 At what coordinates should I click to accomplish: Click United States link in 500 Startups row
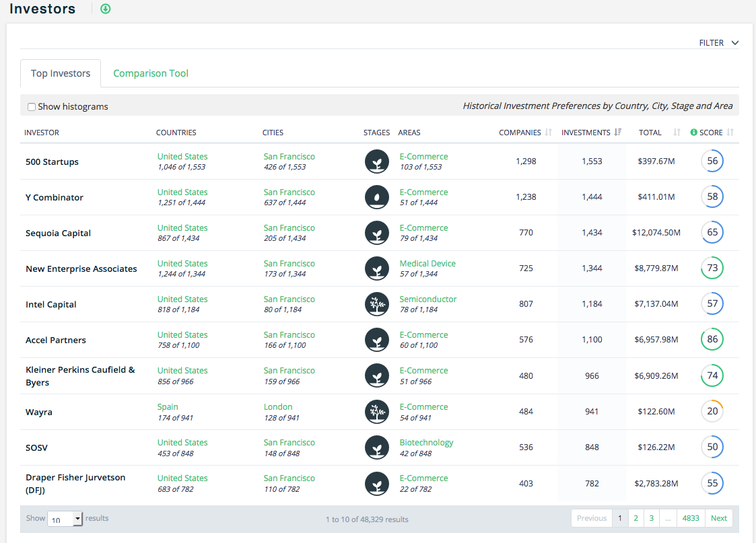click(182, 156)
